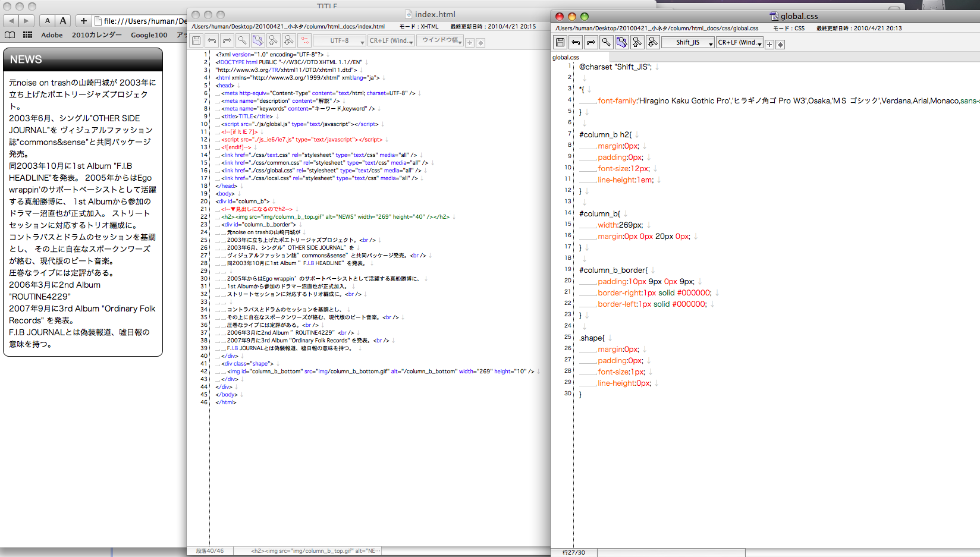Click index.html file path text

288,26
